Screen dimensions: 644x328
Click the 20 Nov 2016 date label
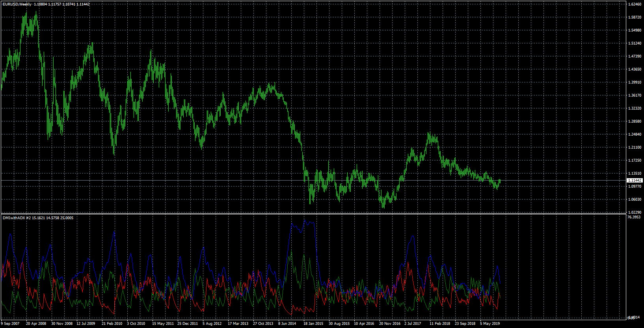point(389,324)
